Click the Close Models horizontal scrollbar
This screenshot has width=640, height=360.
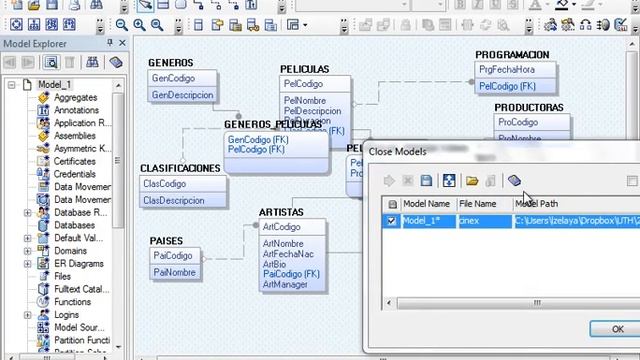[518, 303]
